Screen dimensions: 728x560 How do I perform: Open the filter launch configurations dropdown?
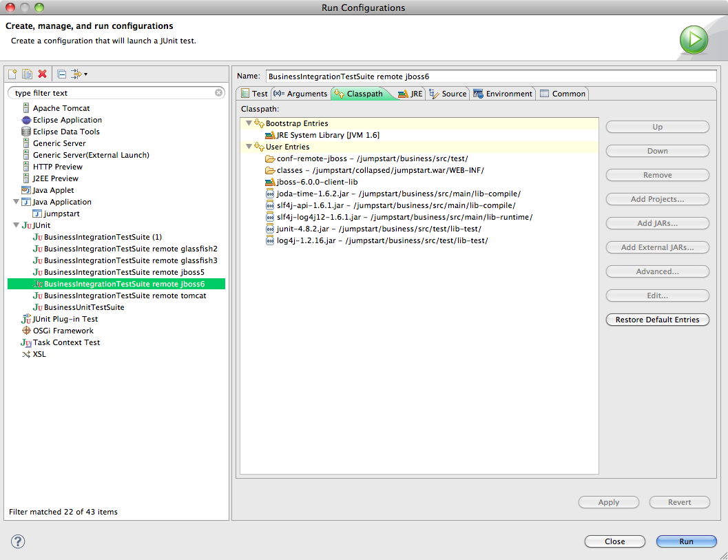click(x=79, y=74)
